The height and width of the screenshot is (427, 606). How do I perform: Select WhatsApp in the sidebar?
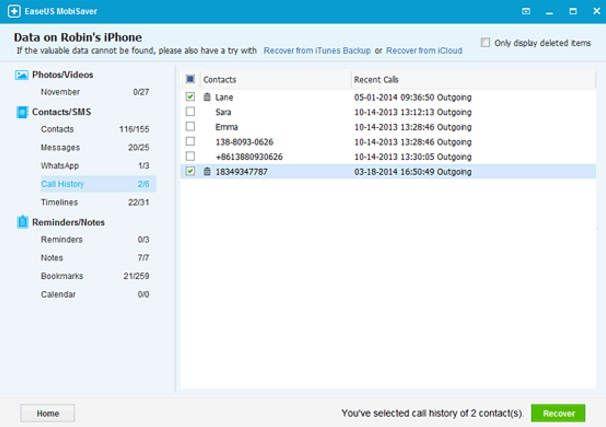click(x=60, y=165)
